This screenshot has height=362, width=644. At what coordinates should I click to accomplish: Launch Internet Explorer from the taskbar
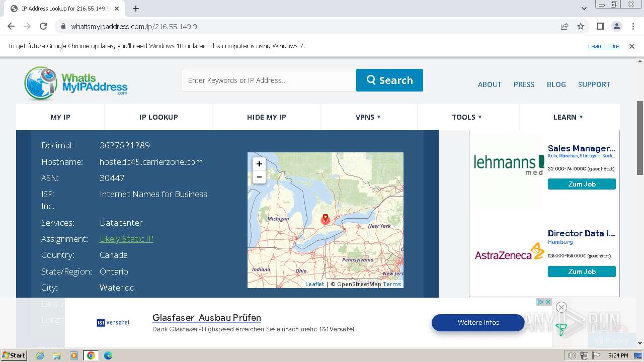[40, 355]
